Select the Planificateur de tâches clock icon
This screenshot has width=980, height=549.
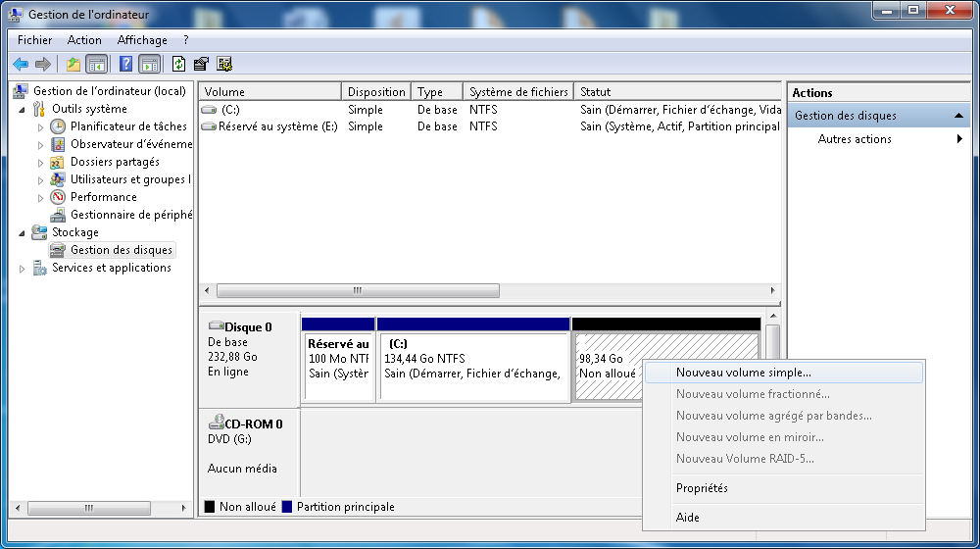tap(58, 126)
